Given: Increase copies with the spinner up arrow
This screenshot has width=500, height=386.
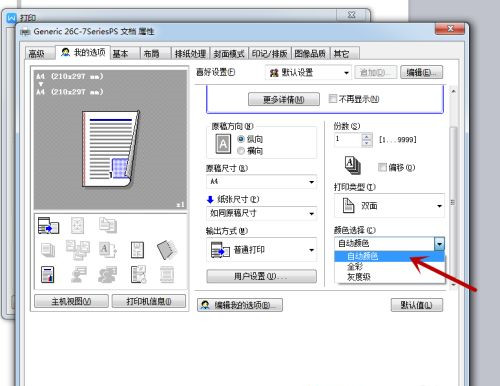Looking at the screenshot, I should pyautogui.click(x=367, y=137).
